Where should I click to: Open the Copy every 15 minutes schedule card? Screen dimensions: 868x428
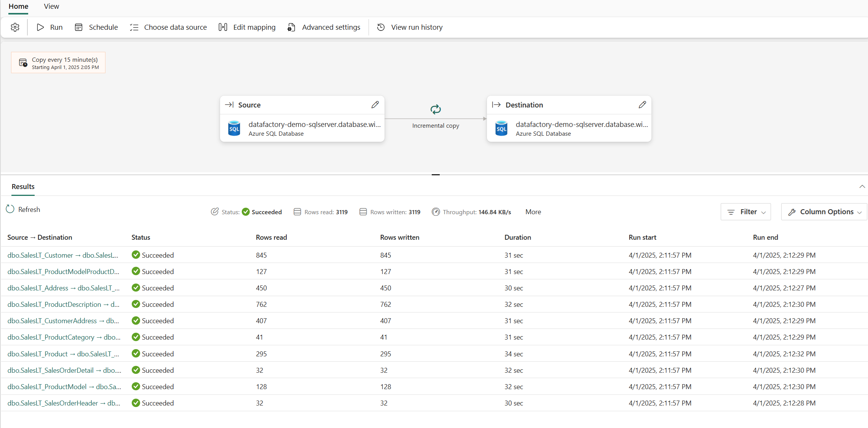[58, 63]
